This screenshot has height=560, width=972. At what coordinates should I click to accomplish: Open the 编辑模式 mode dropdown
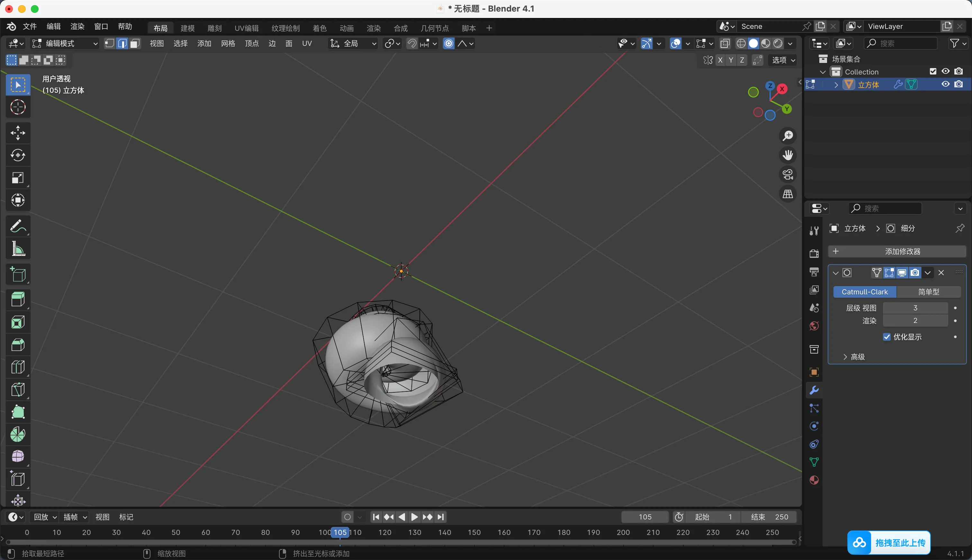[x=65, y=43]
